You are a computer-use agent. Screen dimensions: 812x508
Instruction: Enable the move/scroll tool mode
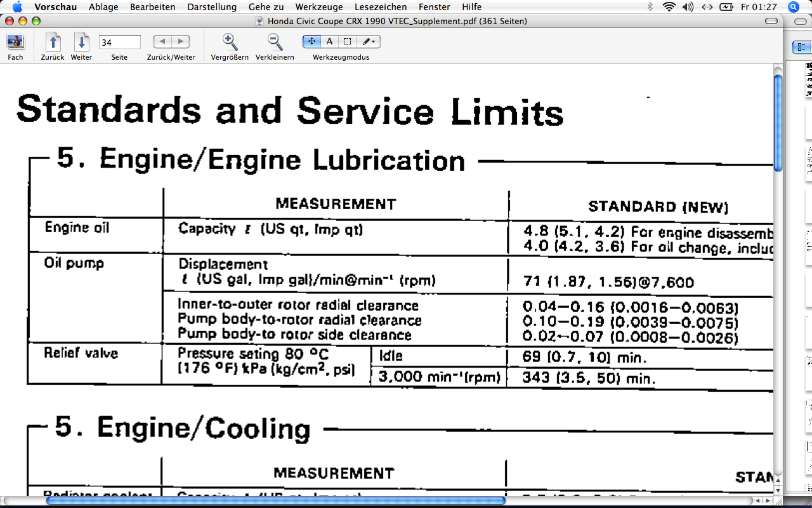click(x=311, y=42)
